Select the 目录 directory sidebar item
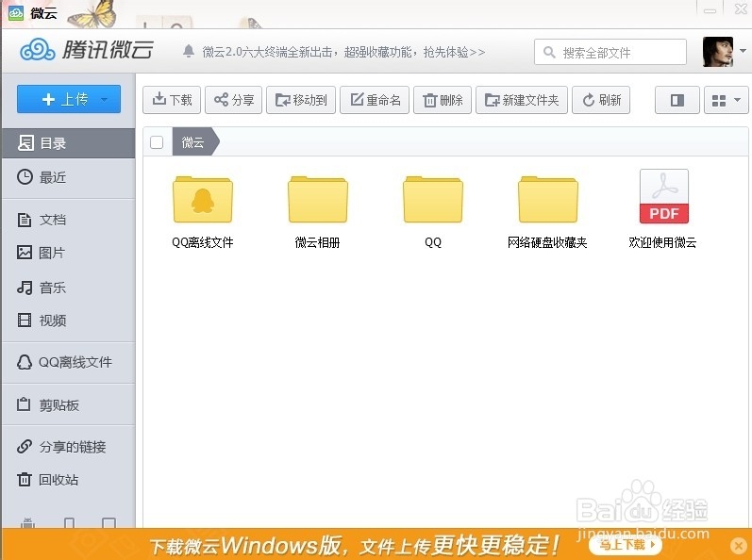752x560 pixels. click(x=69, y=142)
